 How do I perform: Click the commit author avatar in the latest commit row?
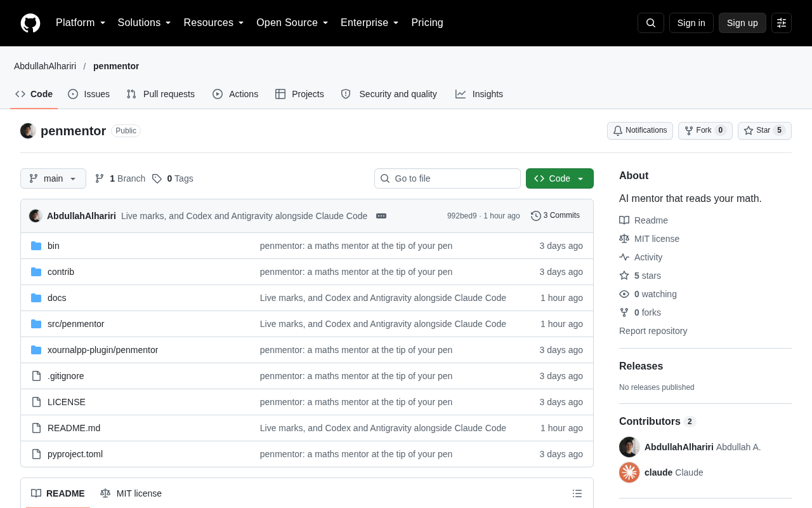pyautogui.click(x=36, y=216)
